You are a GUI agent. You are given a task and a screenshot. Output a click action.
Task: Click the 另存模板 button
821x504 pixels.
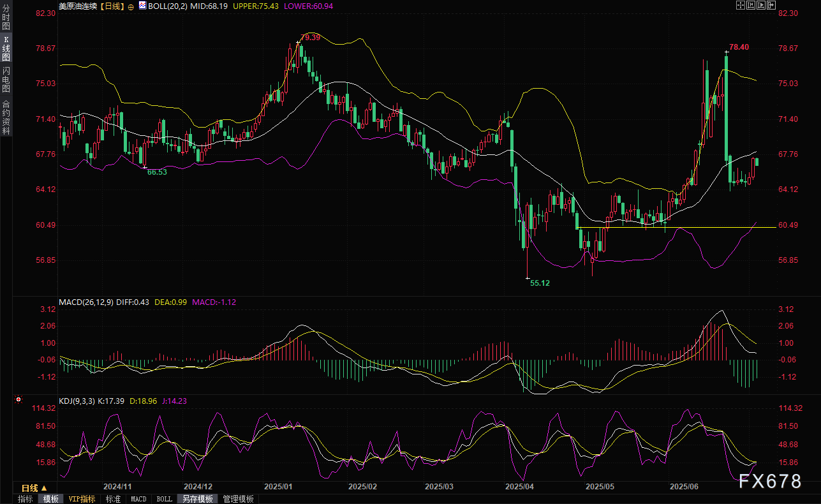click(x=197, y=499)
